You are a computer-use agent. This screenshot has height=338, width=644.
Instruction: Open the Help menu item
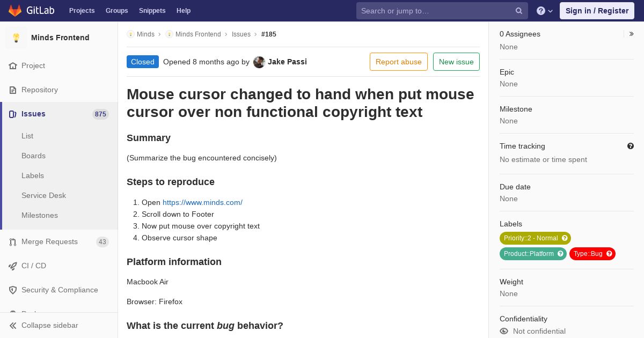tap(184, 11)
